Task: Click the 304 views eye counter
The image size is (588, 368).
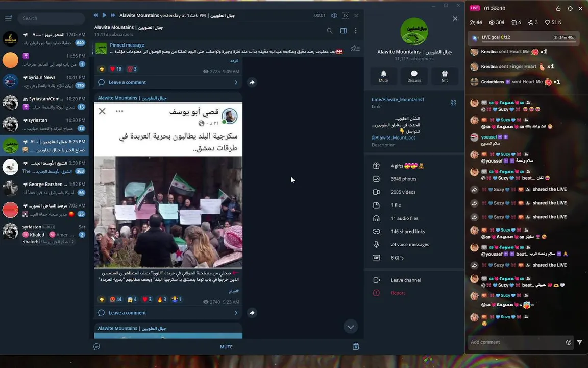Action: pos(497,22)
